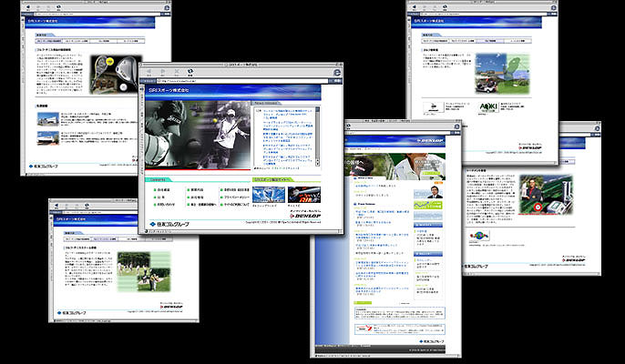Click the Sumitomo Rubber Group logo in top-left window
The height and width of the screenshot is (364, 625).
(43, 166)
